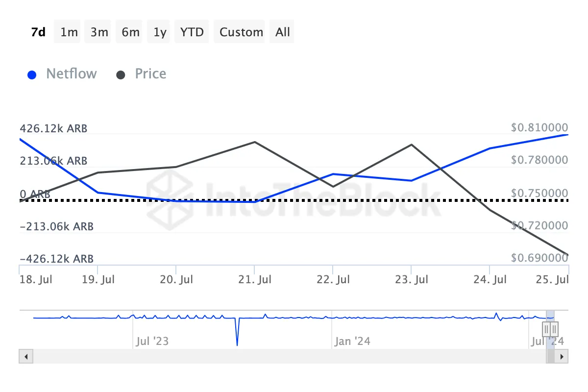This screenshot has height=392, width=588.
Task: Select the 7d time range tab
Action: click(x=38, y=32)
